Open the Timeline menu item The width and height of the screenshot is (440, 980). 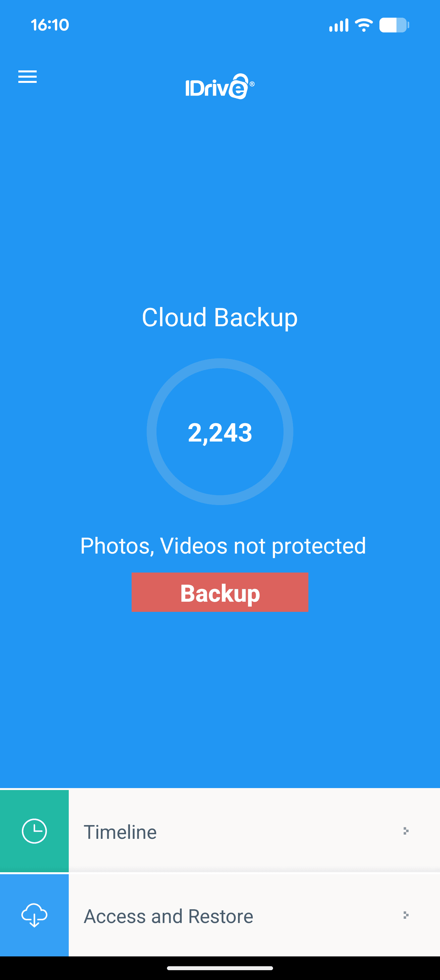(x=220, y=831)
